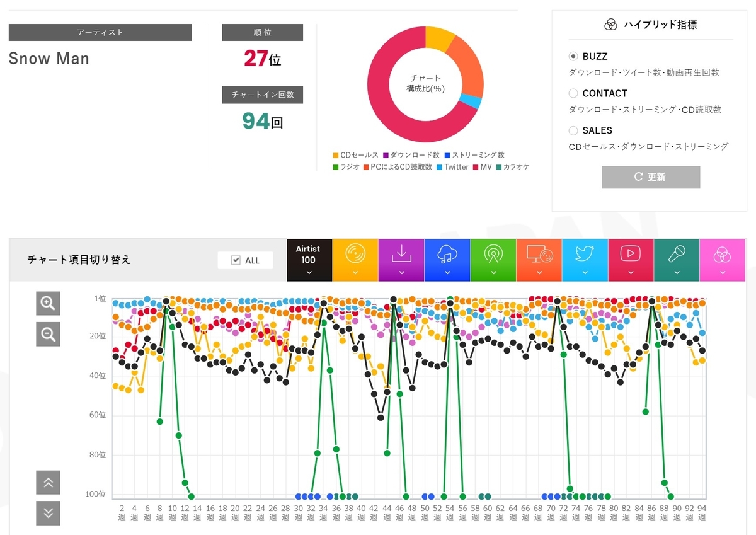Viewport: 756px width, 535px height.
Task: Click the 54週 label on the chart axis
Action: pyautogui.click(x=449, y=511)
